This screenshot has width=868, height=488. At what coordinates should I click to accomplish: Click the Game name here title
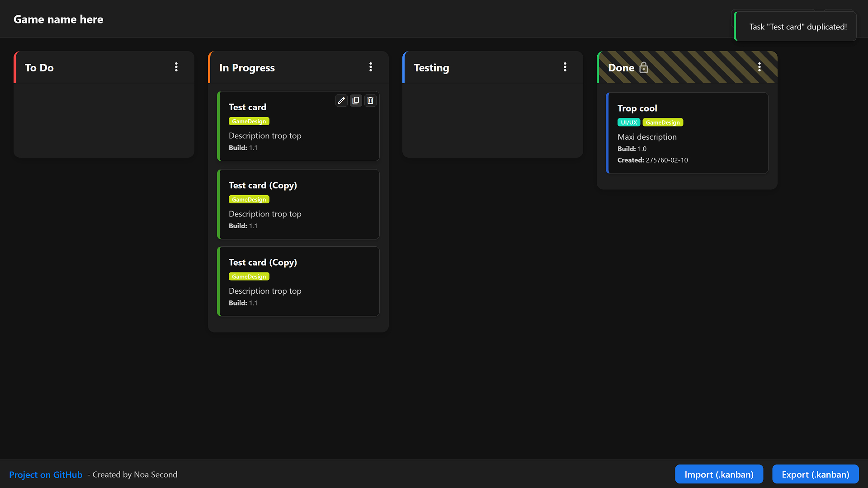(x=58, y=19)
